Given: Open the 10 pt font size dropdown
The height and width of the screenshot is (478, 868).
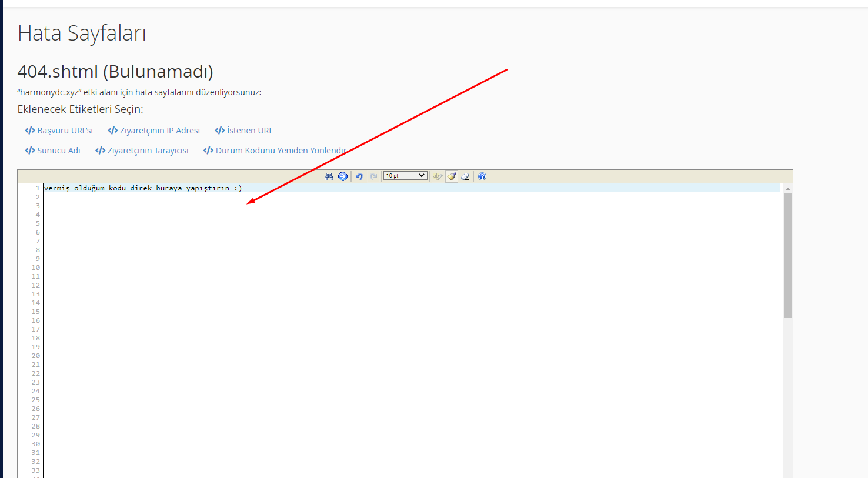Looking at the screenshot, I should click(x=405, y=175).
